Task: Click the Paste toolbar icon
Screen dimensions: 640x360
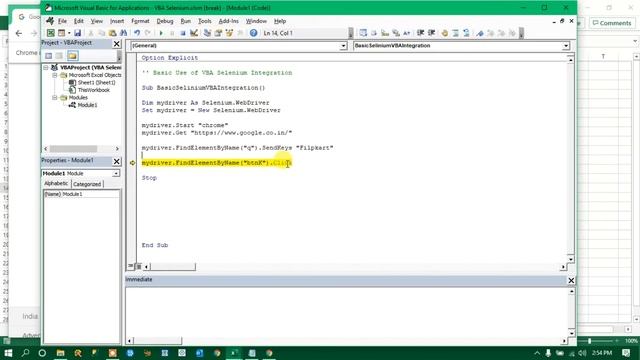Action: point(112,33)
